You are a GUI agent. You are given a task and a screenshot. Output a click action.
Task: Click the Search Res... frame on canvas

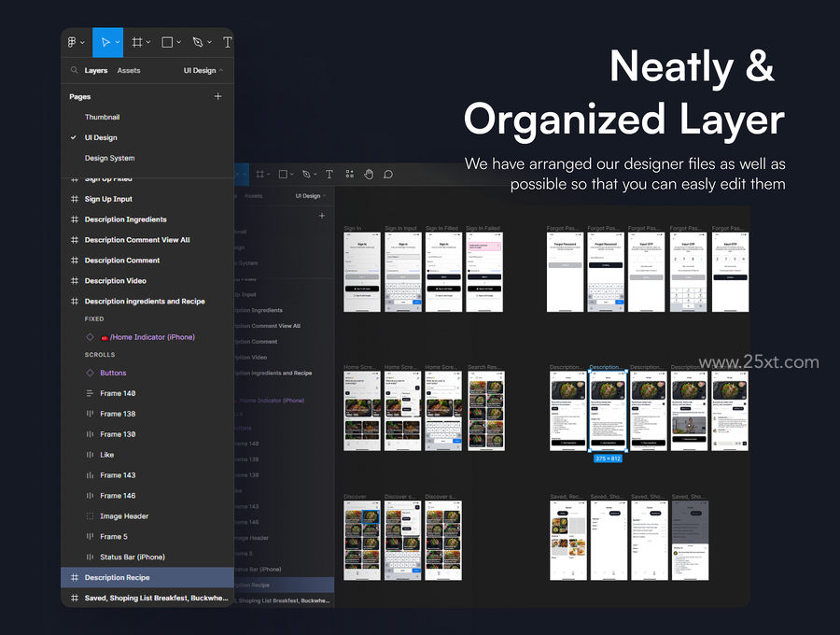tap(486, 411)
